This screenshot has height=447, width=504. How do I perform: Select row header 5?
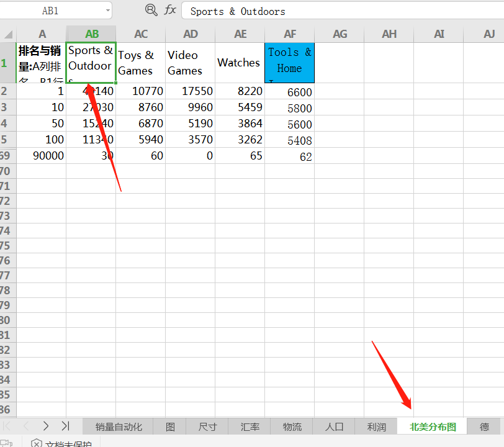click(x=7, y=140)
